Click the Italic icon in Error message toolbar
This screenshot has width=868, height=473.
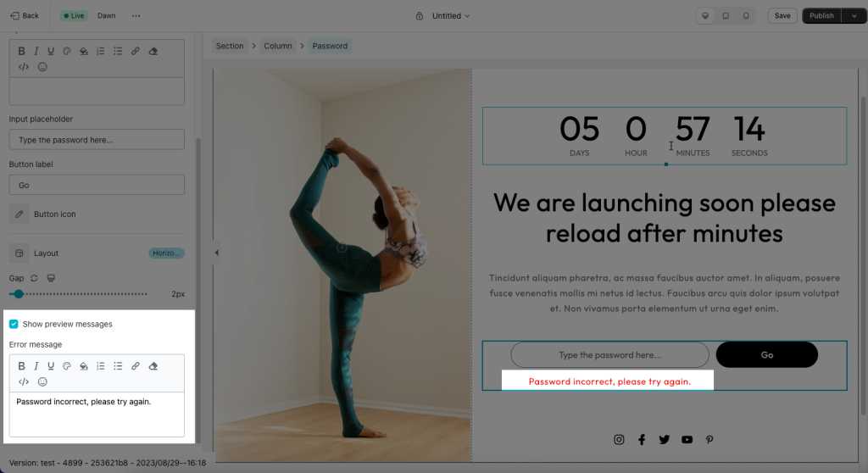[36, 366]
